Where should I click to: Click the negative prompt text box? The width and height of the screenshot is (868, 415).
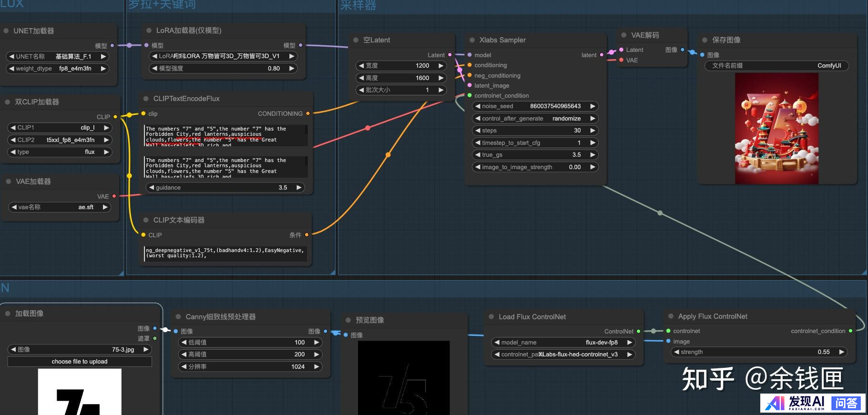225,253
